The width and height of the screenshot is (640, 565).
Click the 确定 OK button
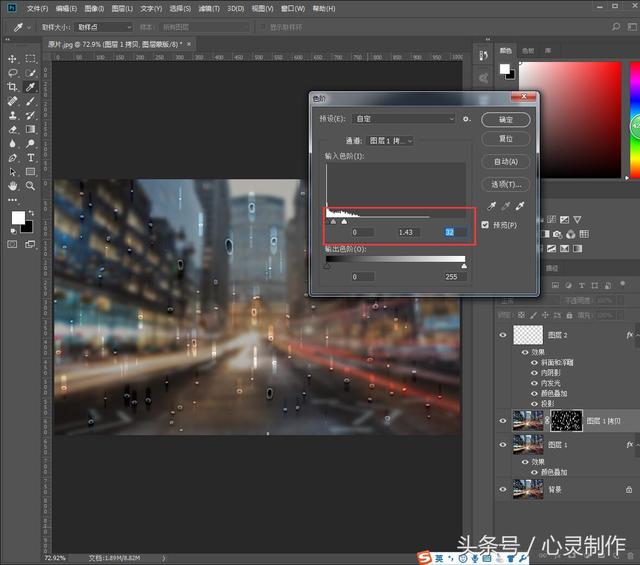505,119
